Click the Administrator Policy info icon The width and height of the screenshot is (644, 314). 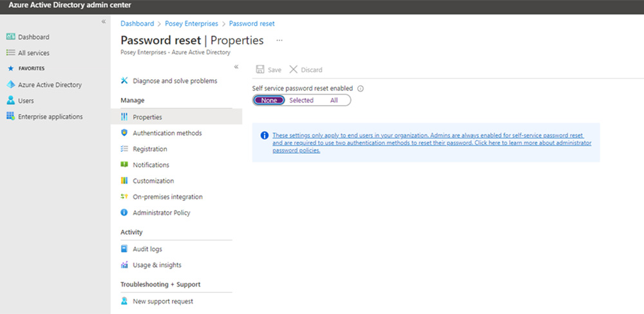(124, 212)
